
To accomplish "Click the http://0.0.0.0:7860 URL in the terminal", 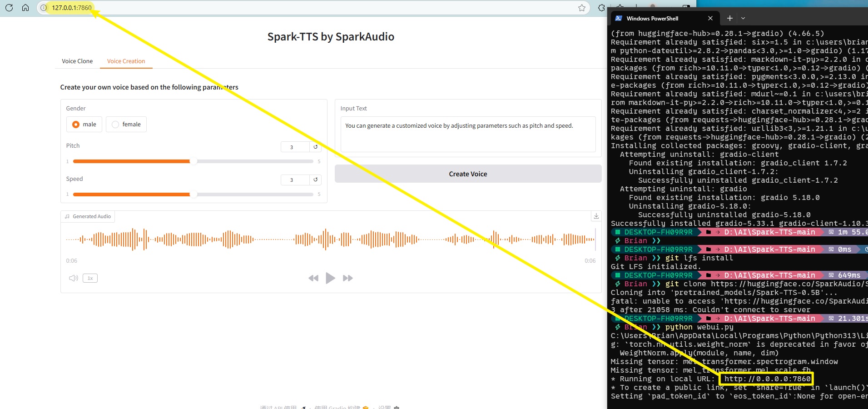I will pyautogui.click(x=767, y=379).
